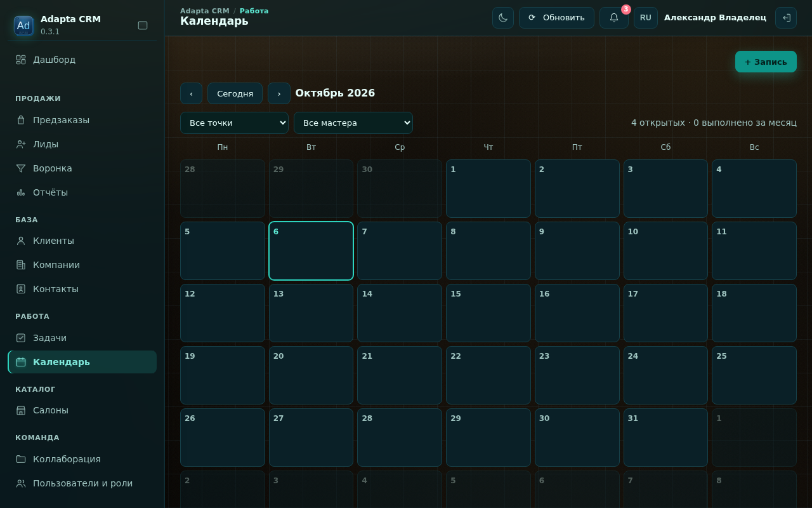Collapse the sidebar panel toggle icon
The width and height of the screenshot is (812, 508).
pos(143,25)
